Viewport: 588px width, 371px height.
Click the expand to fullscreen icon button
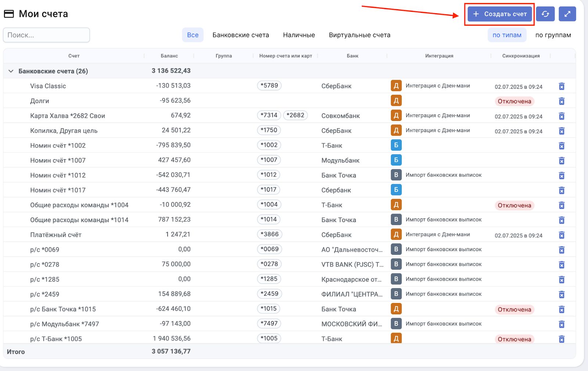pos(567,14)
